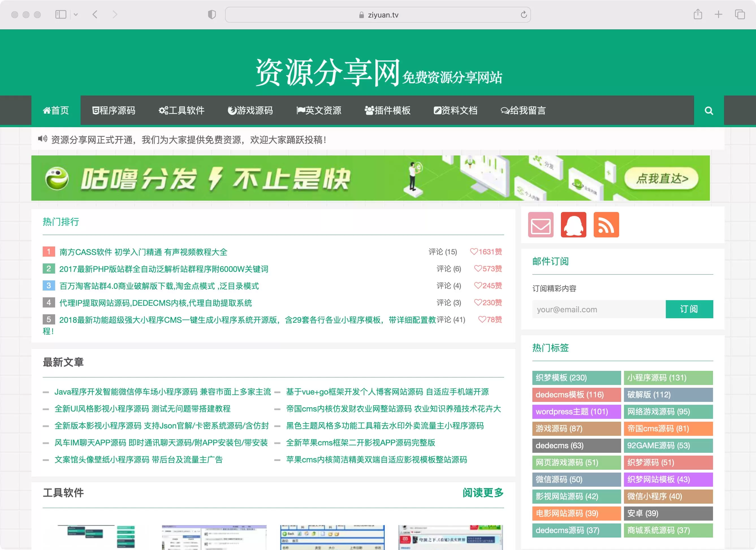Viewport: 756px width, 550px height.
Task: Open a new tab with the plus icon
Action: [718, 14]
